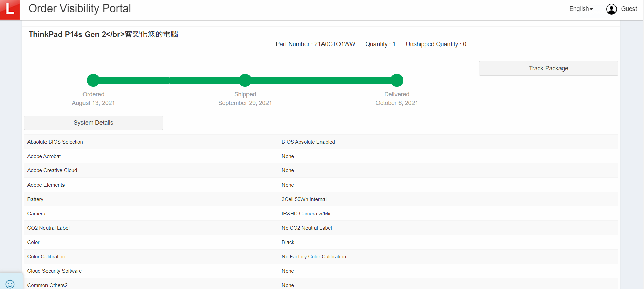This screenshot has width=644, height=289.
Task: Click the BIOS Absolute Enabled value
Action: (x=308, y=142)
